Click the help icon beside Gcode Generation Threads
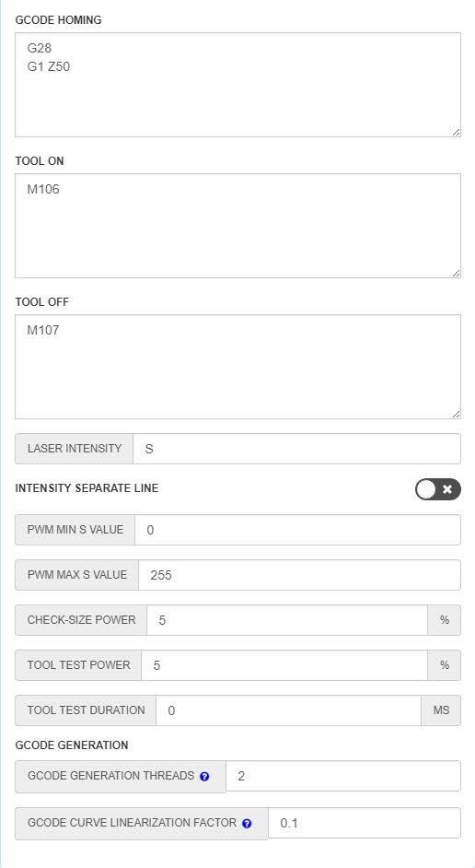This screenshot has height=868, width=475. pyautogui.click(x=204, y=776)
